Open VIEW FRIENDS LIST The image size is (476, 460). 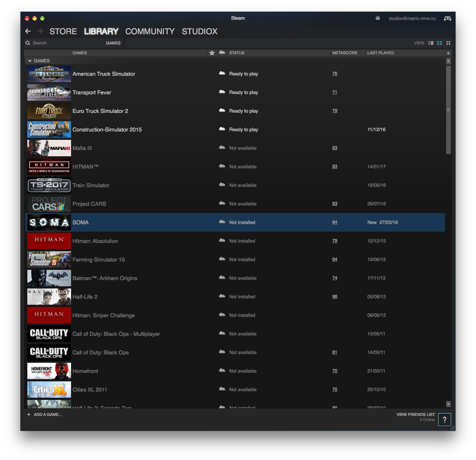click(415, 414)
